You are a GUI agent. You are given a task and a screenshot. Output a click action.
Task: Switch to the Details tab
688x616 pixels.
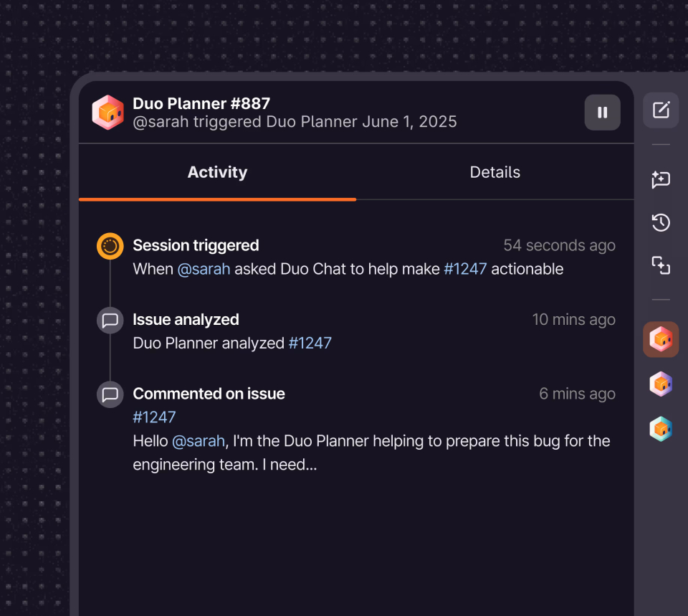495,172
